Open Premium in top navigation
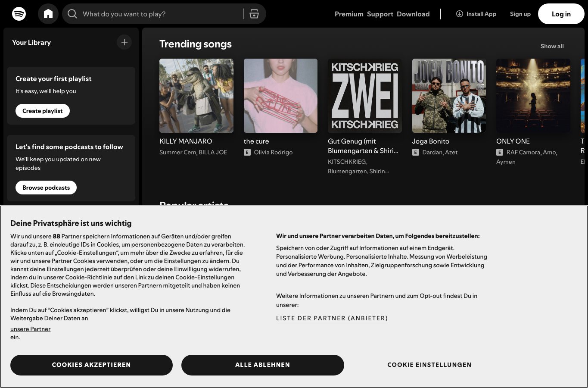This screenshot has height=388, width=588. click(349, 14)
